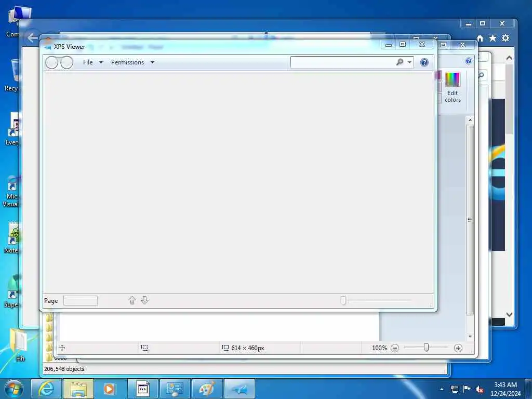Minimize the XPS Viewer window

389,45
